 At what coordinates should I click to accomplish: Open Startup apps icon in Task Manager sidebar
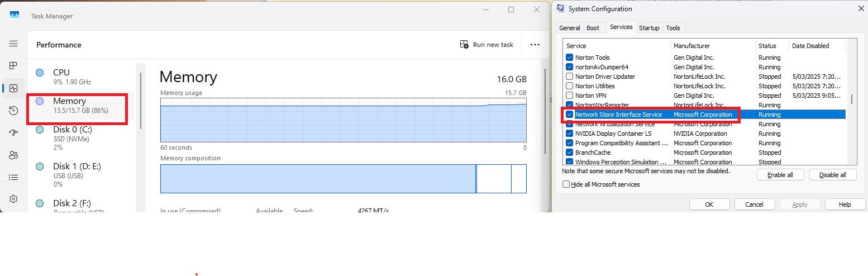[13, 133]
